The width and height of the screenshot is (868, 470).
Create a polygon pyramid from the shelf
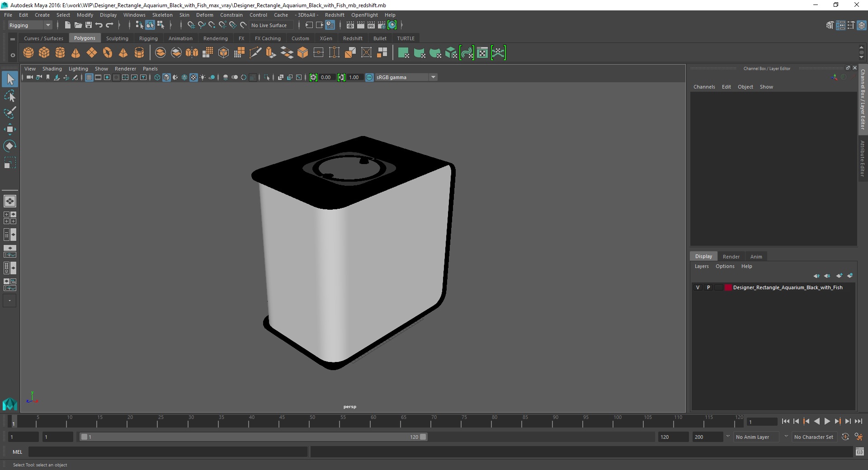pos(123,53)
